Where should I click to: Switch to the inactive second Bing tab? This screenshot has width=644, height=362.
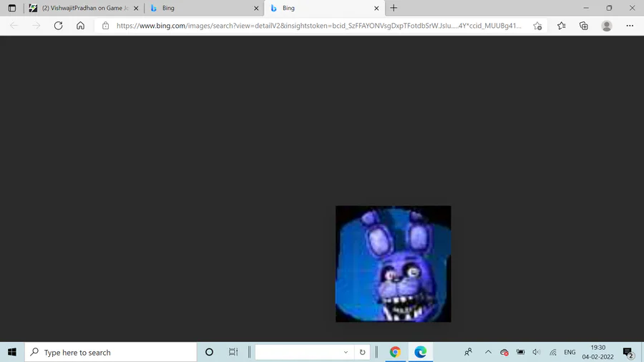point(204,8)
